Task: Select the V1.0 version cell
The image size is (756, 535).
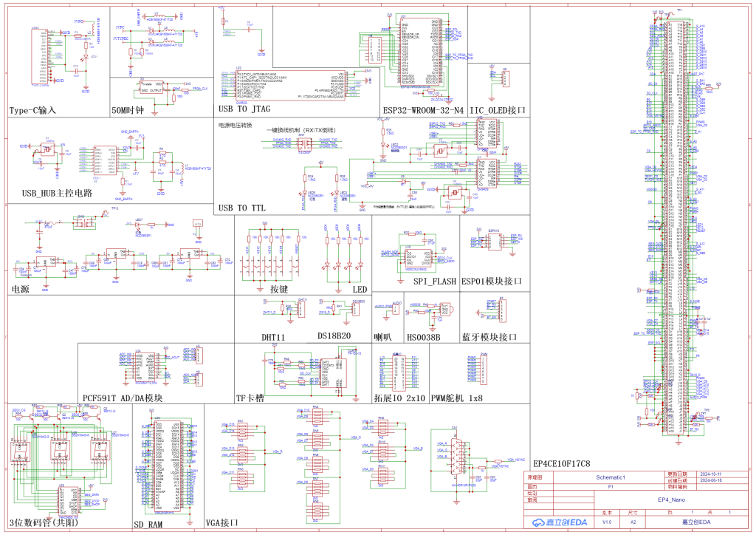Action: [607, 522]
